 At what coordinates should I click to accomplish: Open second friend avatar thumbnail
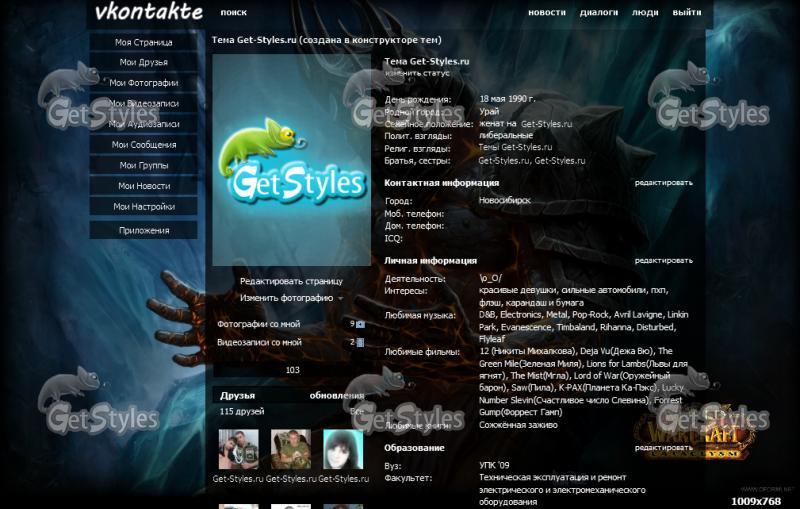coord(291,449)
